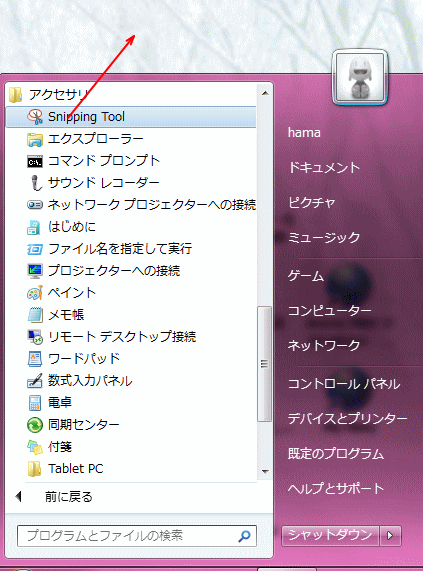Click the magnifier icon in the search box
This screenshot has width=423, height=571.
tap(244, 536)
